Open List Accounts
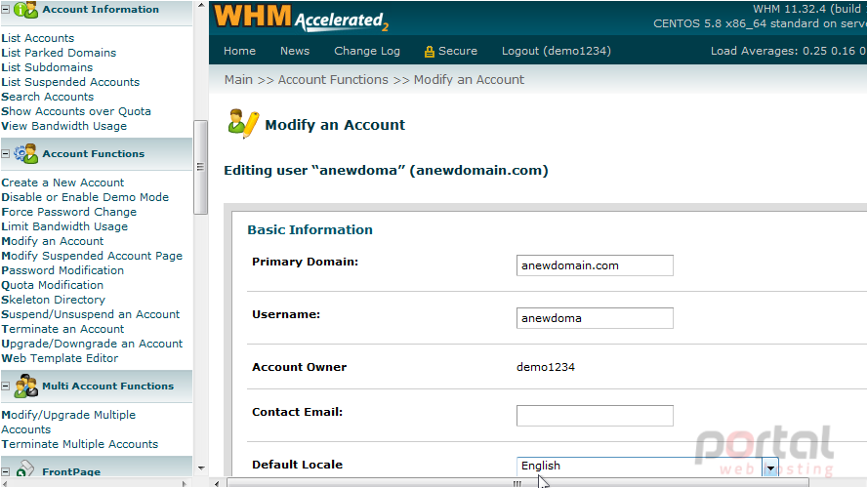The image size is (868, 488). point(38,38)
